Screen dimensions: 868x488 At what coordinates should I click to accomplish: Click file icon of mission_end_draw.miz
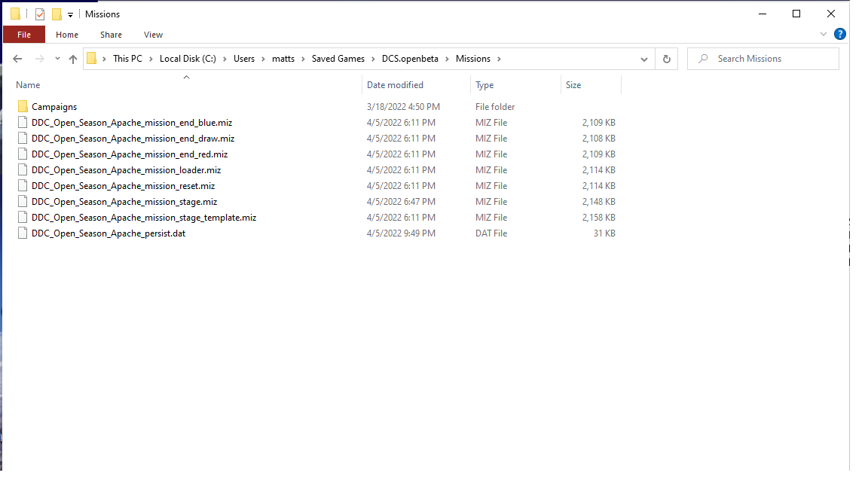pos(23,139)
